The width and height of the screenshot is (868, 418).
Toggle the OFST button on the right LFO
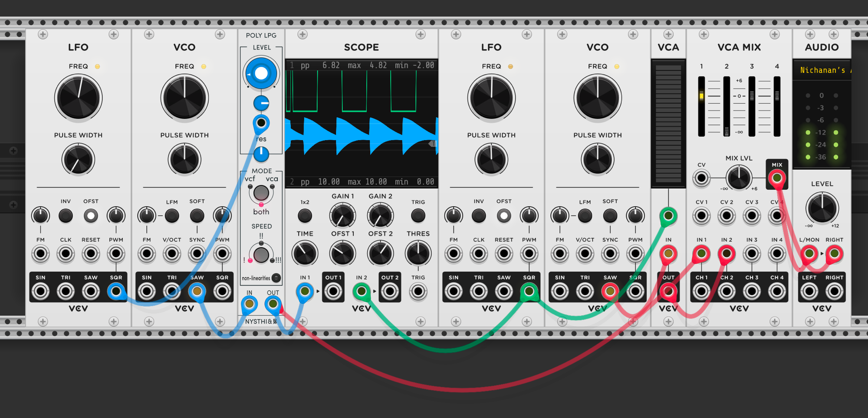click(504, 216)
